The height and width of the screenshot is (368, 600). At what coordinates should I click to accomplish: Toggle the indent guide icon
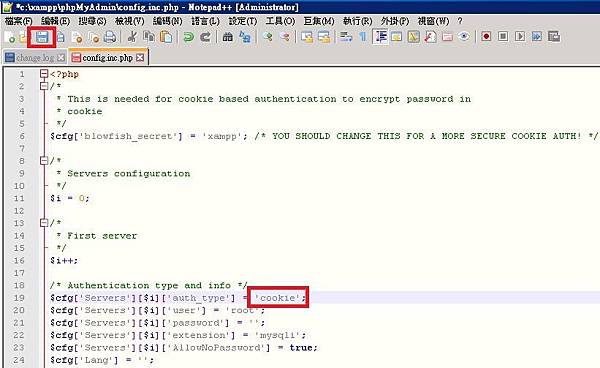point(380,37)
